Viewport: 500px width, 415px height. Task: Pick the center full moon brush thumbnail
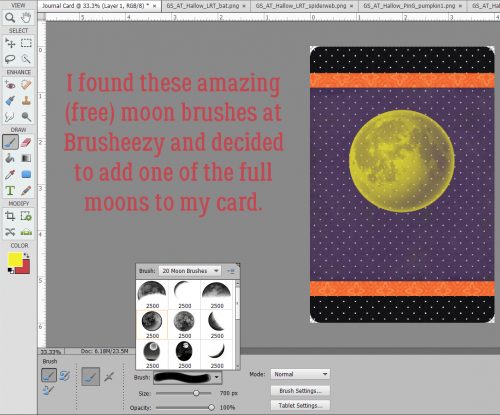[184, 324]
